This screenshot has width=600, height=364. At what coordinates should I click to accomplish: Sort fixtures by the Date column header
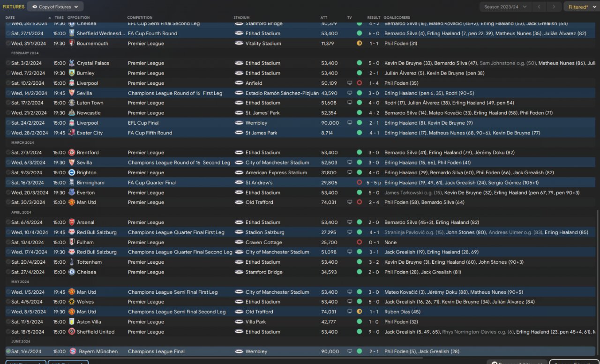(10, 18)
